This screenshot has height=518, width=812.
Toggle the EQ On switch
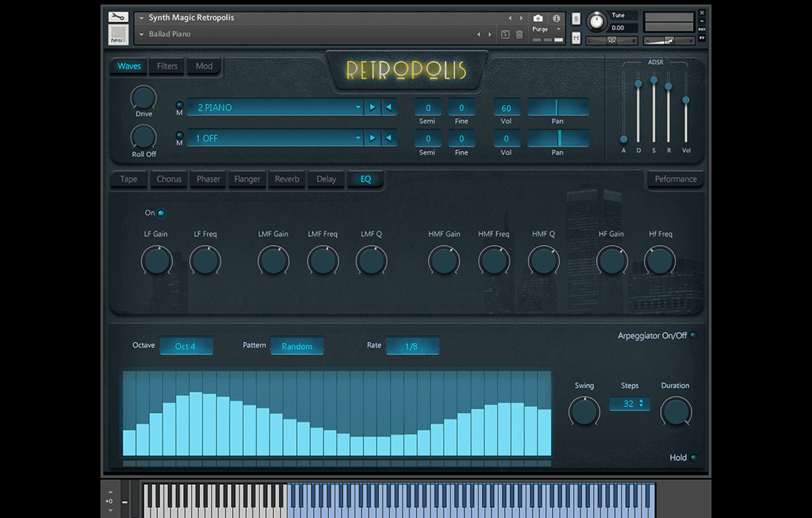tap(161, 213)
